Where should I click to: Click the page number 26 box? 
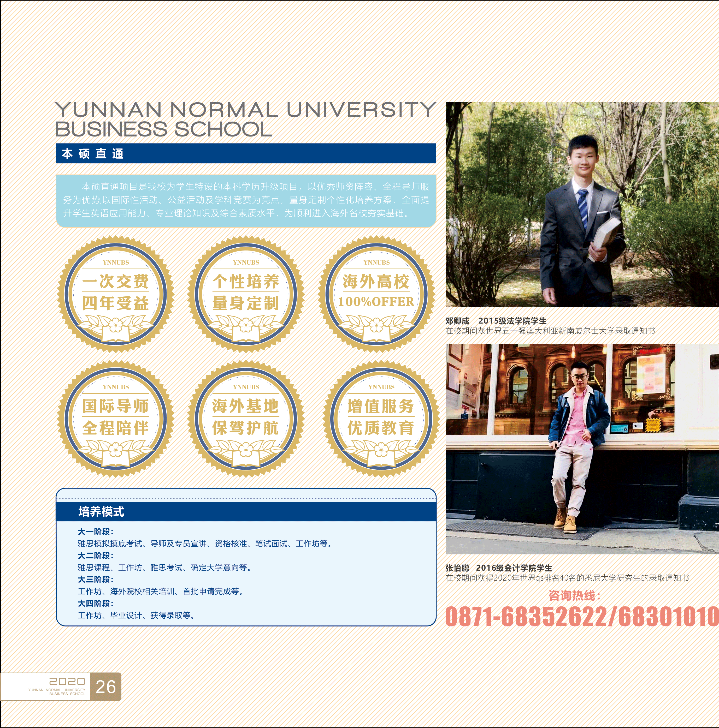(105, 687)
